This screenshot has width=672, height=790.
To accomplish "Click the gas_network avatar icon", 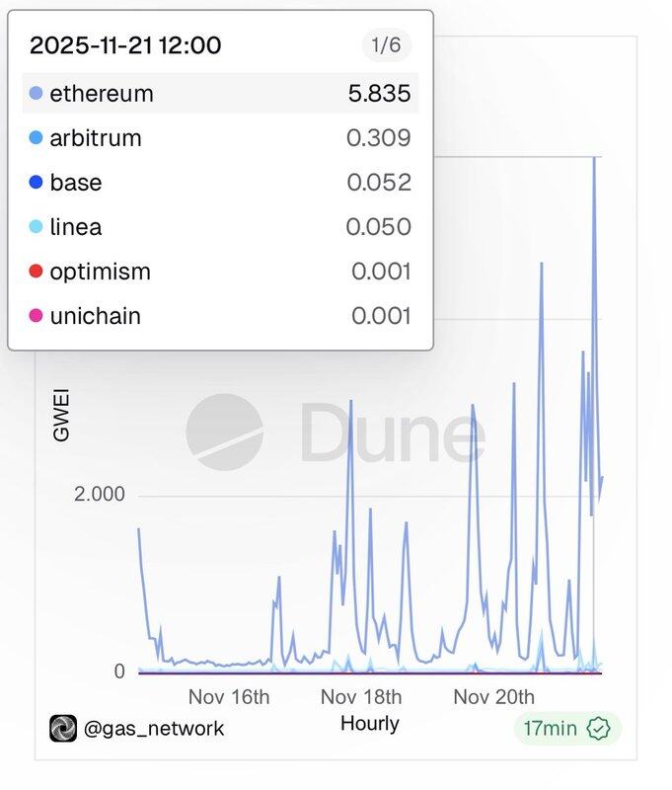I will 63,729.
